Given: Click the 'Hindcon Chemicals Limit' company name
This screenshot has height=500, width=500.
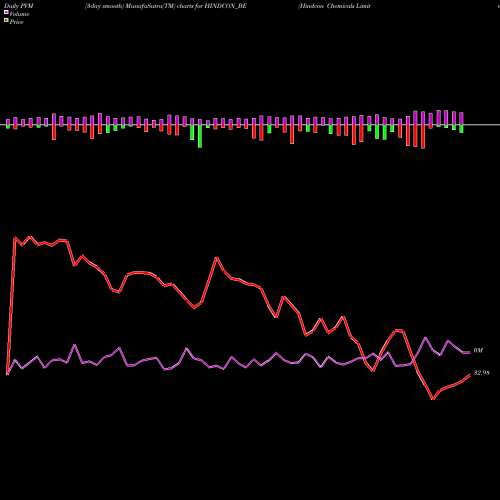Looking at the screenshot, I should tap(334, 6).
